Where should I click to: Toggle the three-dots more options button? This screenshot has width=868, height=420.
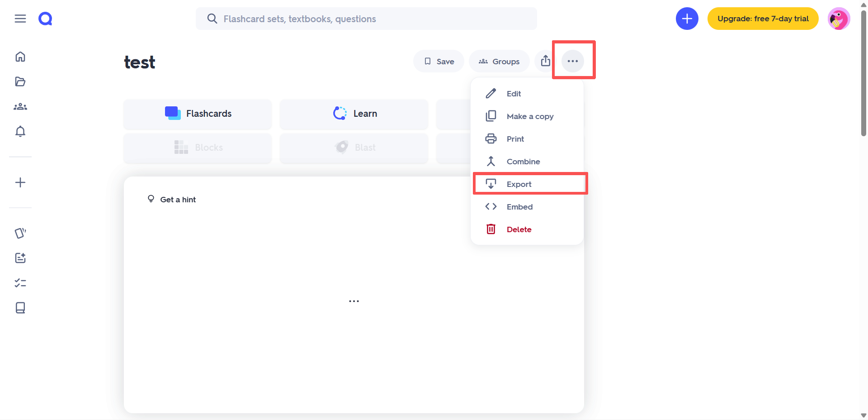pyautogui.click(x=573, y=61)
